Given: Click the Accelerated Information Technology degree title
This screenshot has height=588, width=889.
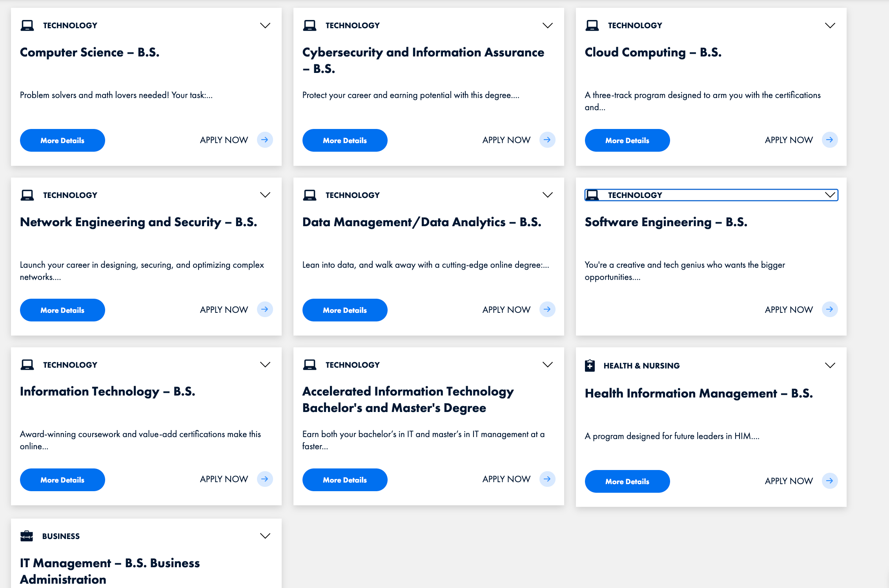Looking at the screenshot, I should click(408, 399).
